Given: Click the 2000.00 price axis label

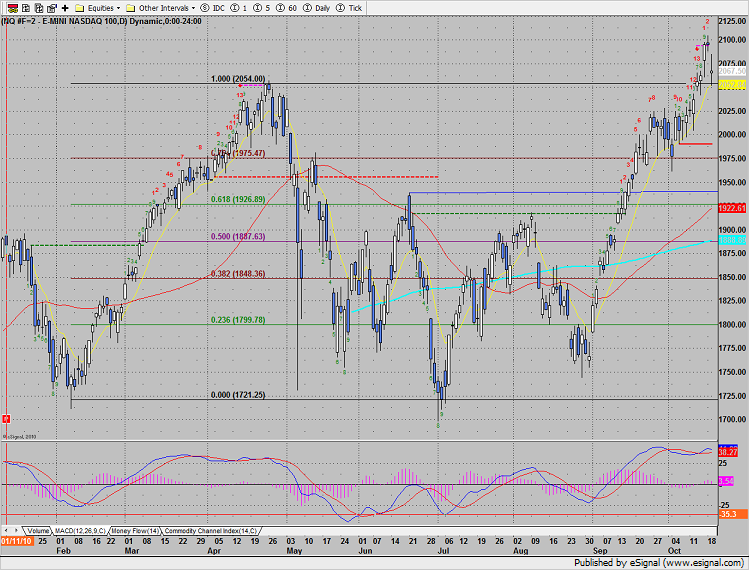Looking at the screenshot, I should pyautogui.click(x=732, y=135).
